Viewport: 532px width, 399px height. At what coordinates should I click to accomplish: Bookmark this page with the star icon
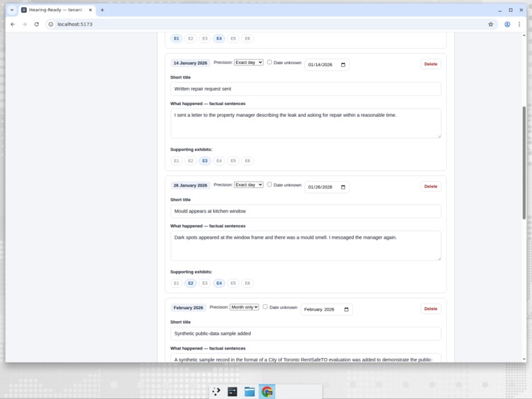point(491,24)
